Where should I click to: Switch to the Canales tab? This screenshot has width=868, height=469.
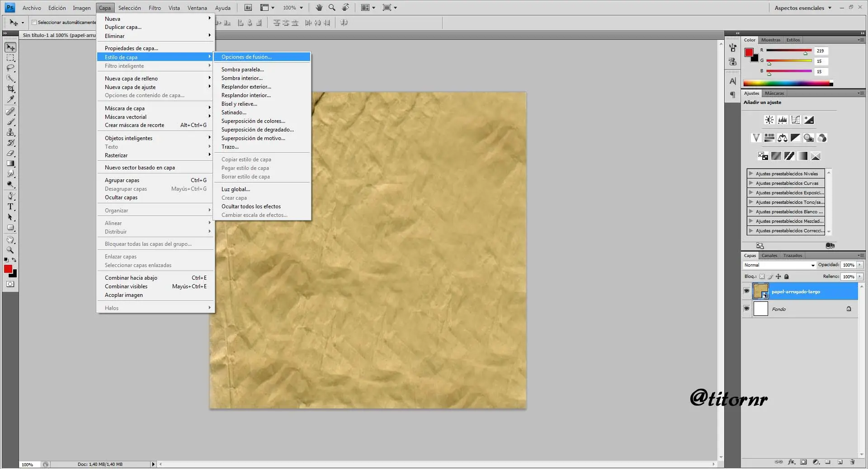769,255
